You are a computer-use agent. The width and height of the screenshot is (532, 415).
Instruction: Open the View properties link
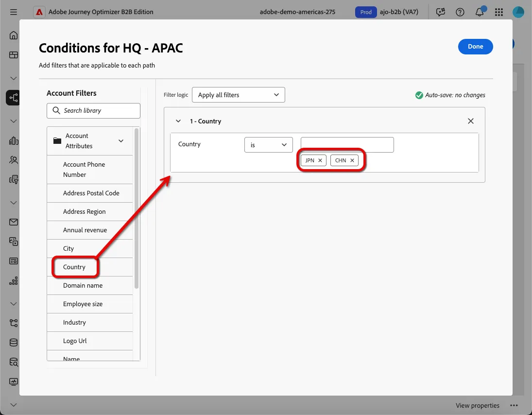(478, 405)
